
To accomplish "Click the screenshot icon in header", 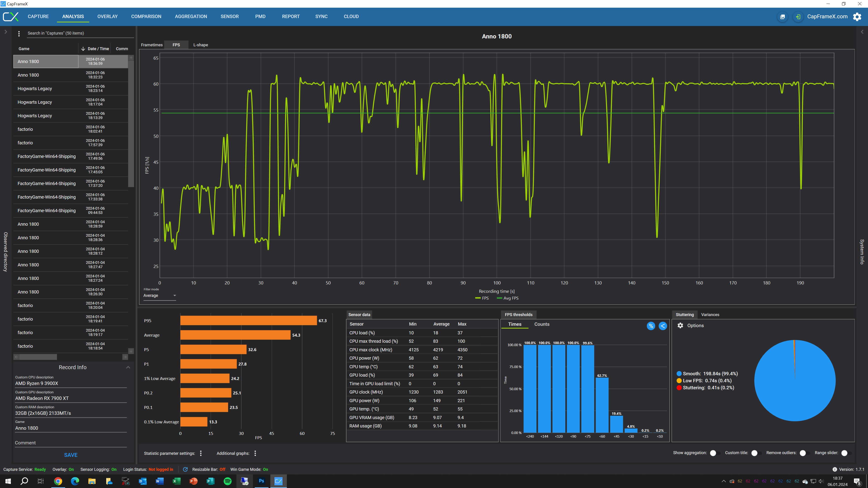I will (x=782, y=16).
